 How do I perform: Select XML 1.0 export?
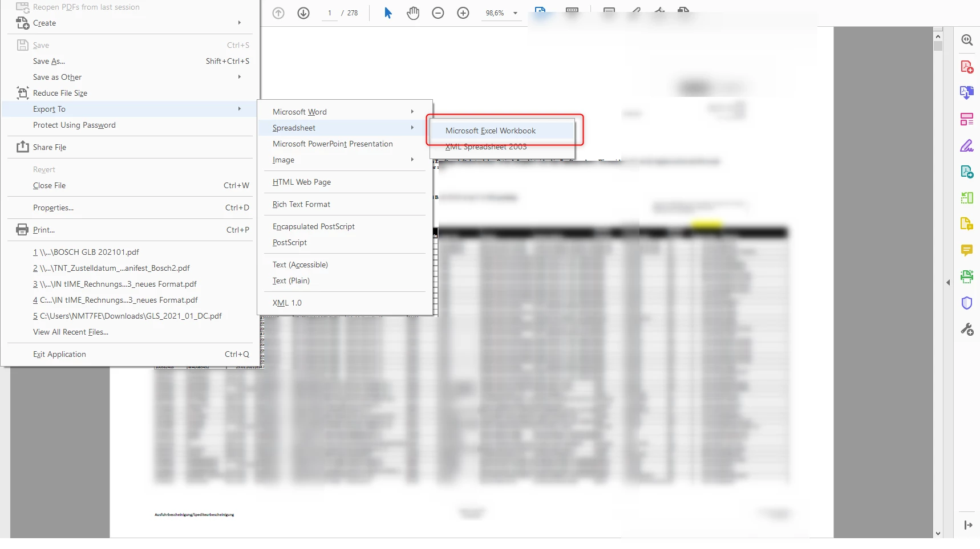tap(345, 303)
